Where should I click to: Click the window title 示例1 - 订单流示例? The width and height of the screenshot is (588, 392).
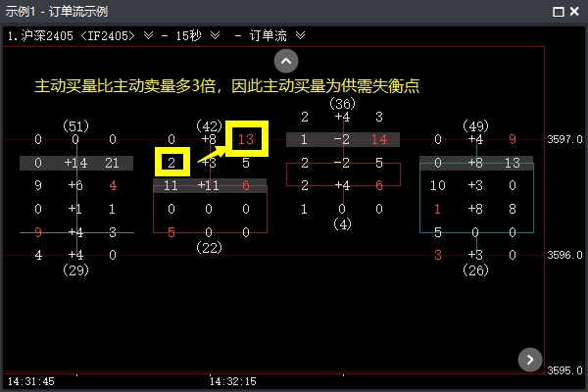tap(55, 11)
